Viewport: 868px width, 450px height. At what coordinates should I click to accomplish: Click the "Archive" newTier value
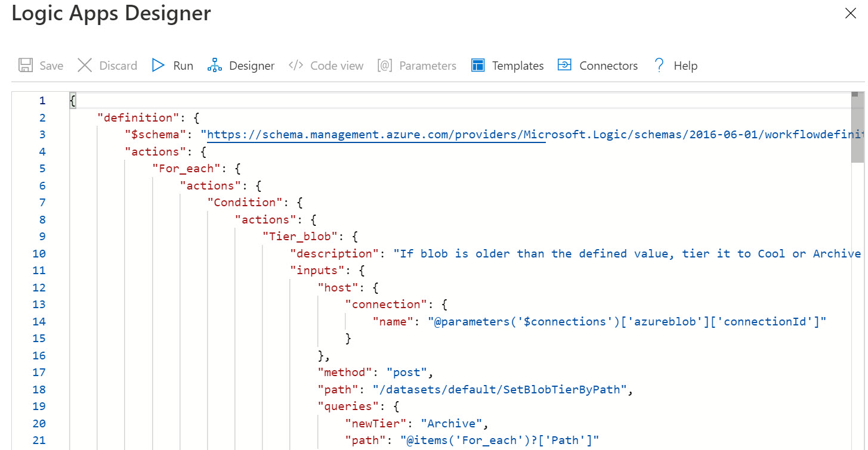pos(451,424)
